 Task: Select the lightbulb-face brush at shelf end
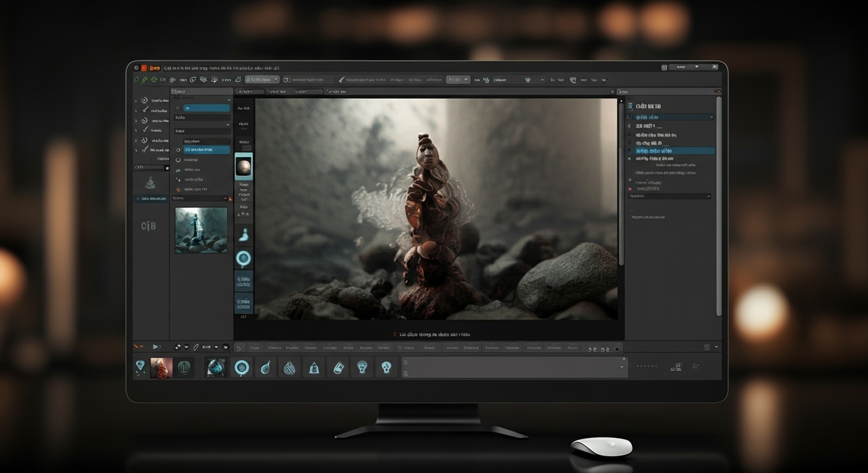click(385, 368)
